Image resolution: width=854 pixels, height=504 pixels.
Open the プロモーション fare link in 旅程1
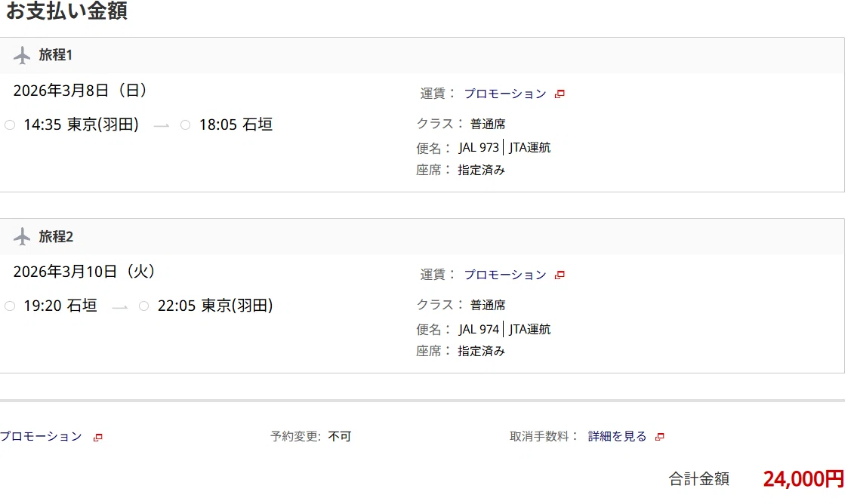click(x=505, y=94)
